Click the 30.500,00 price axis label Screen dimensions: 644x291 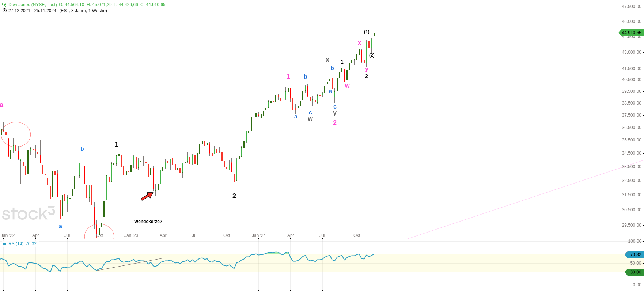click(x=632, y=210)
